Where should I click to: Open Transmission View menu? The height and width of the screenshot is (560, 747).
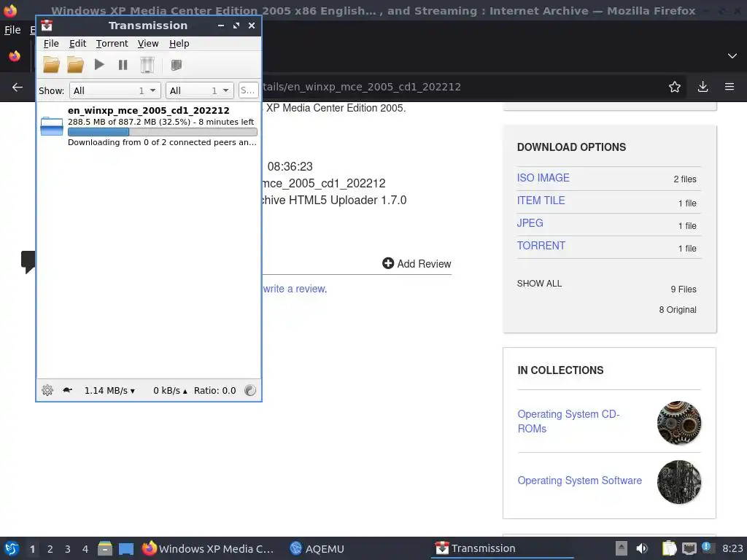[x=147, y=43]
